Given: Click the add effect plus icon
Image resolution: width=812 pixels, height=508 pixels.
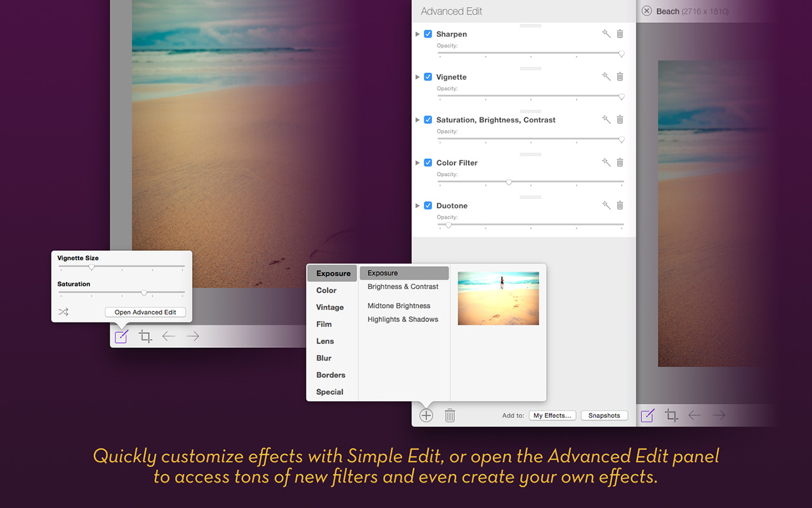Looking at the screenshot, I should 426,415.
